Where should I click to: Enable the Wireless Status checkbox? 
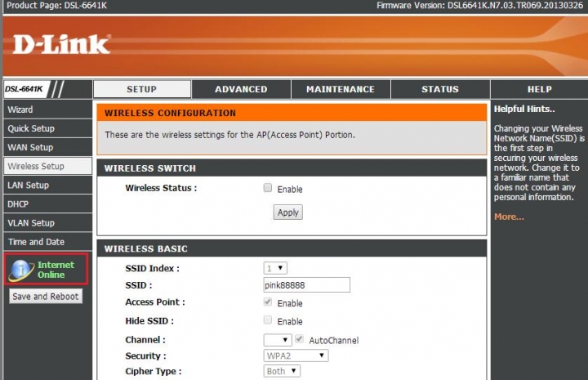click(x=267, y=188)
